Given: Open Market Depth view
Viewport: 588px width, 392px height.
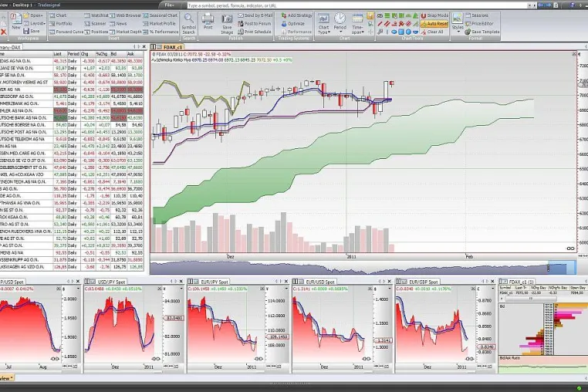Looking at the screenshot, I should click(126, 32).
